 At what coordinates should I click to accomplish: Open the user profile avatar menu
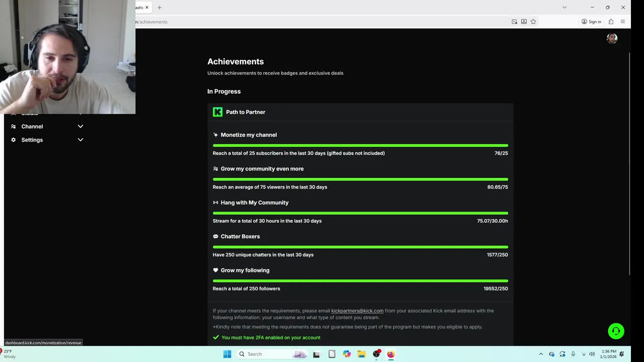[x=612, y=38]
